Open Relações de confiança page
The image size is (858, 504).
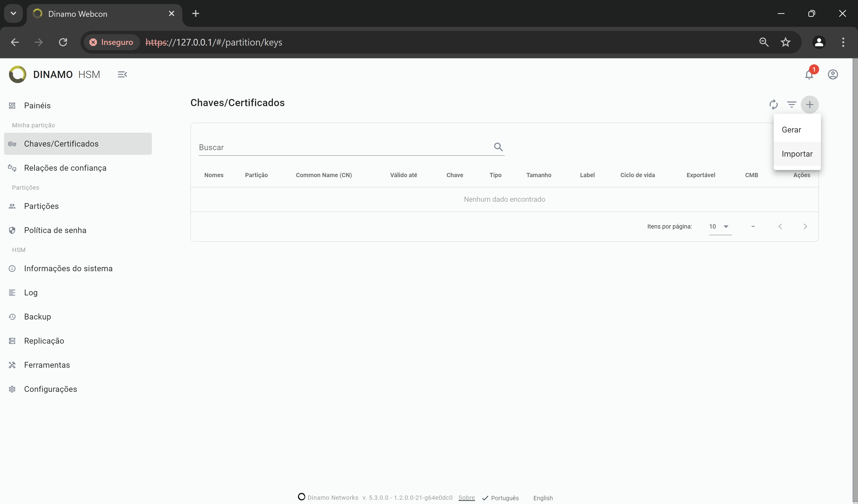click(x=78, y=168)
